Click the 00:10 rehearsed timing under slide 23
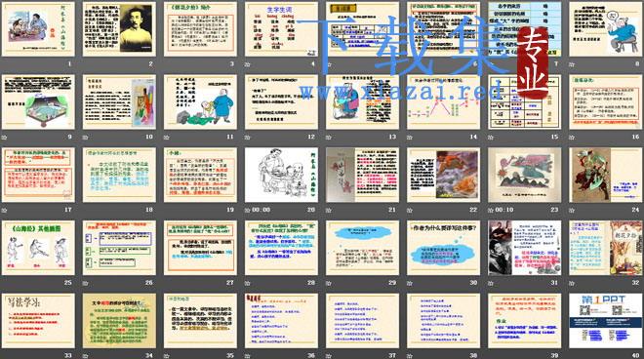The width and height of the screenshot is (644, 359). (x=504, y=210)
